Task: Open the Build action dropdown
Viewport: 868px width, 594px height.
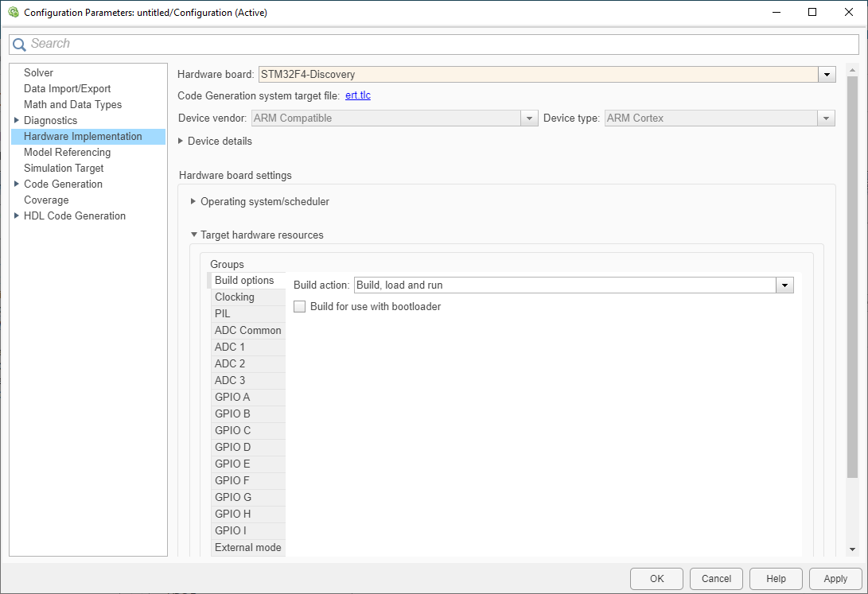Action: (785, 285)
